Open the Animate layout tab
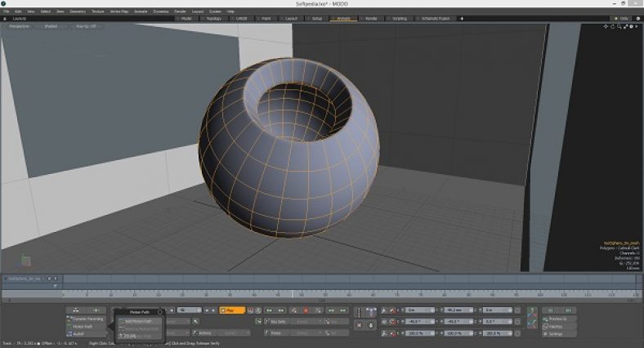Viewport: 644px width, 348px height. tap(343, 17)
